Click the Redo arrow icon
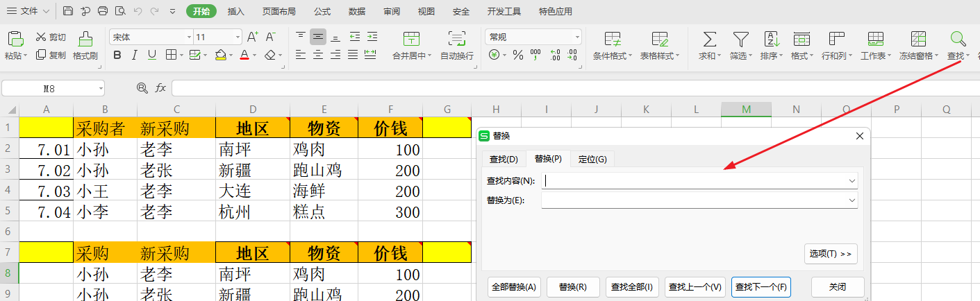 pos(154,11)
